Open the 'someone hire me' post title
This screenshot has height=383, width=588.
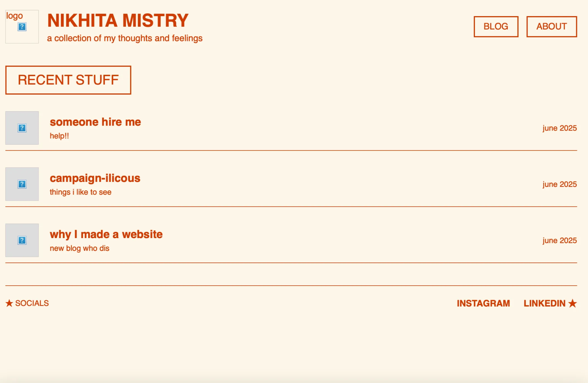click(x=95, y=122)
